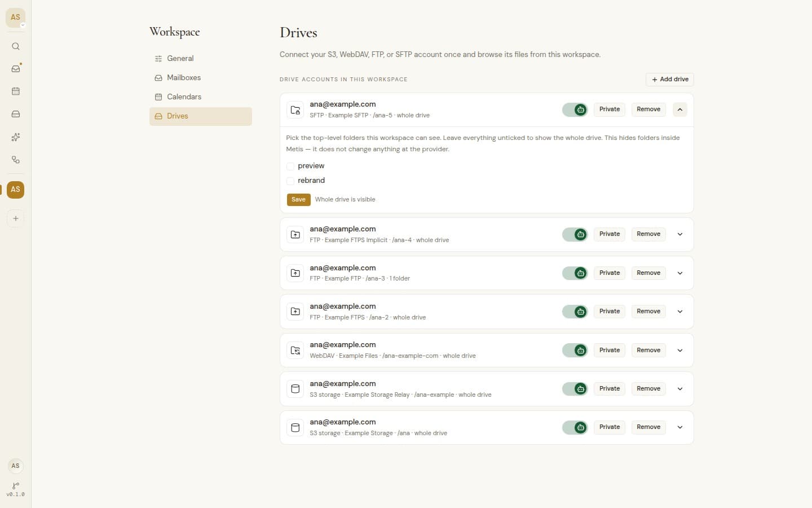Open the drive icon in left rail
Screen dimensions: 812x508
(16, 114)
